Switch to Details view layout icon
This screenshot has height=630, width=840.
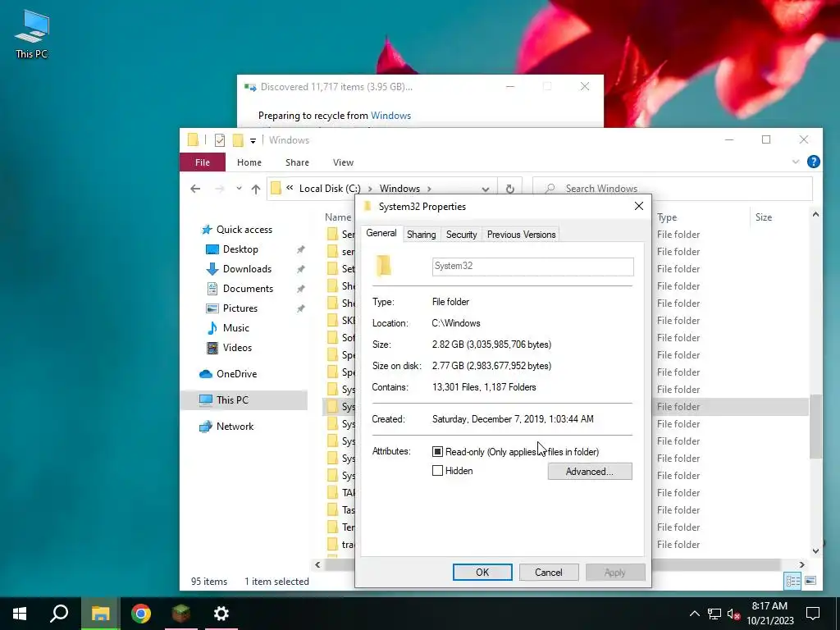(793, 582)
